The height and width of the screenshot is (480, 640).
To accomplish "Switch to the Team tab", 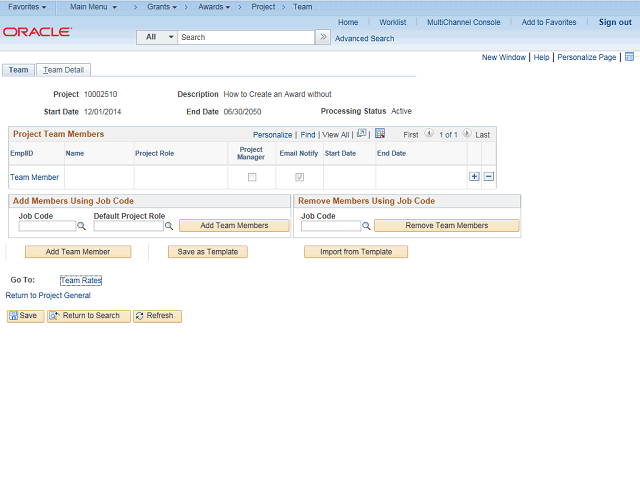I will click(18, 70).
